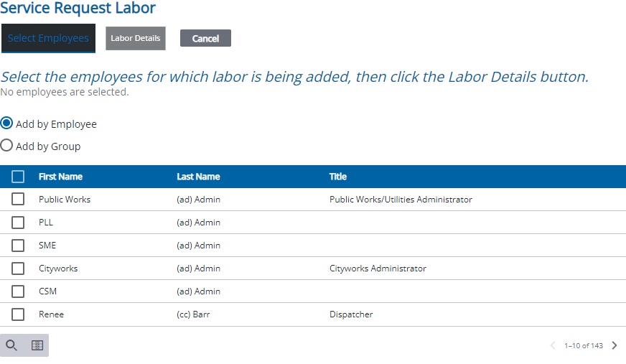Open the column chooser grid icon
Image resolution: width=626 pixels, height=364 pixels.
[37, 345]
